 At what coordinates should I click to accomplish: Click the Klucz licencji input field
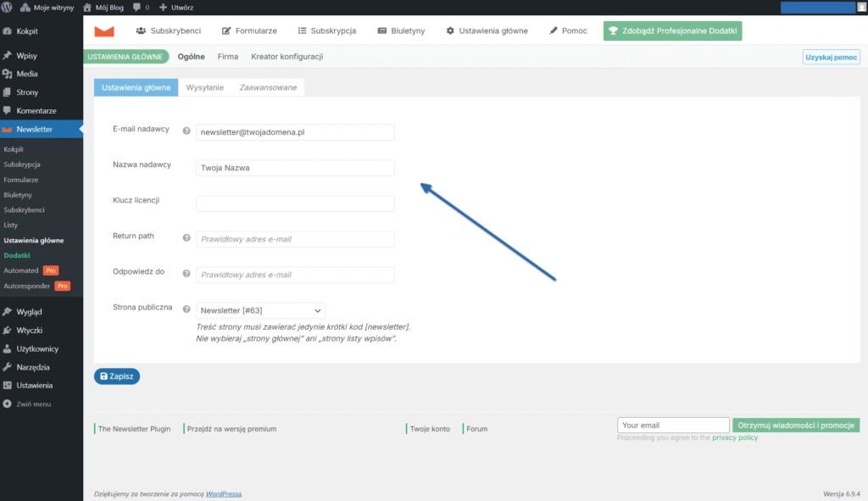(295, 203)
